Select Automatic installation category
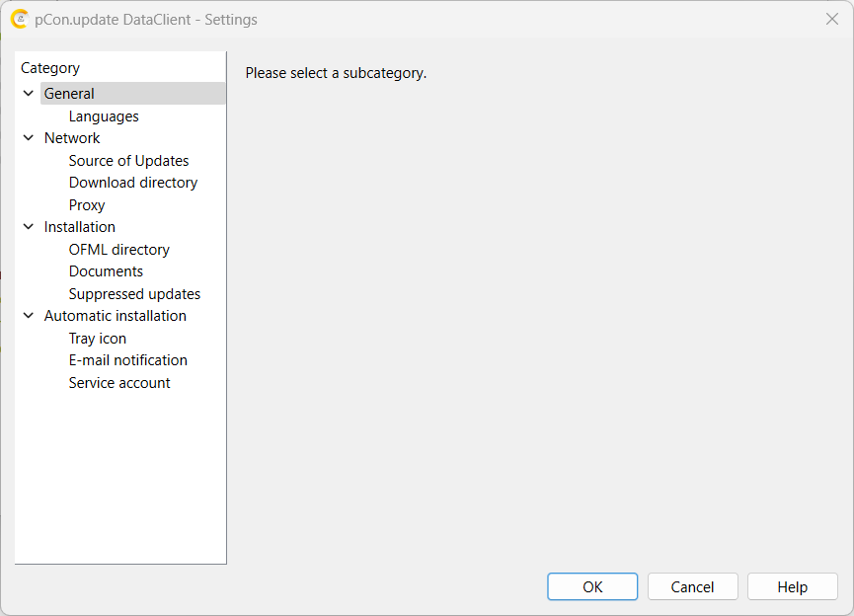 point(115,315)
